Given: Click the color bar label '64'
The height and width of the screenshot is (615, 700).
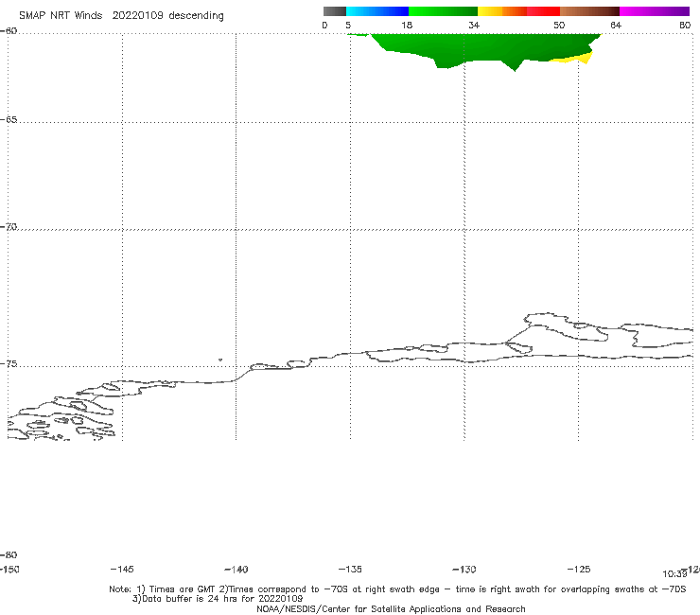Looking at the screenshot, I should click(x=616, y=25).
